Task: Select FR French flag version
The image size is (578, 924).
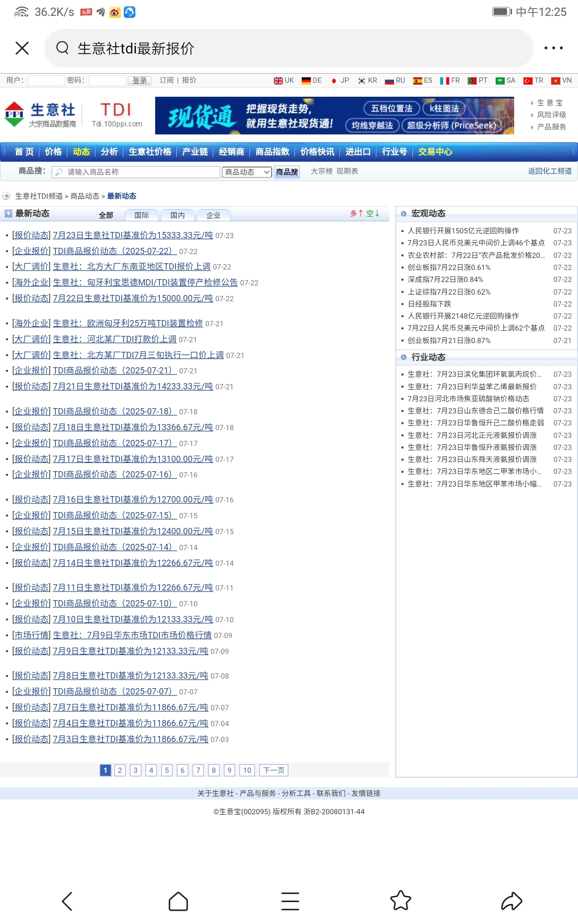Action: pos(450,80)
